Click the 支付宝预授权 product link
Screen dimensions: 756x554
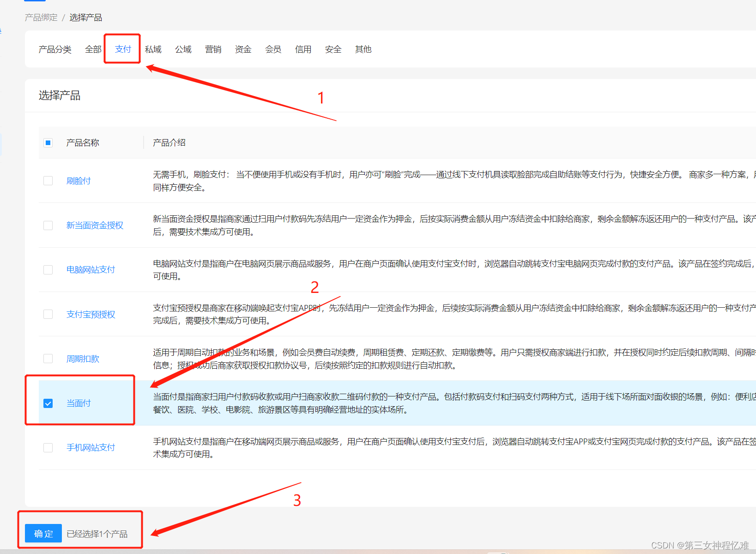pyautogui.click(x=91, y=314)
